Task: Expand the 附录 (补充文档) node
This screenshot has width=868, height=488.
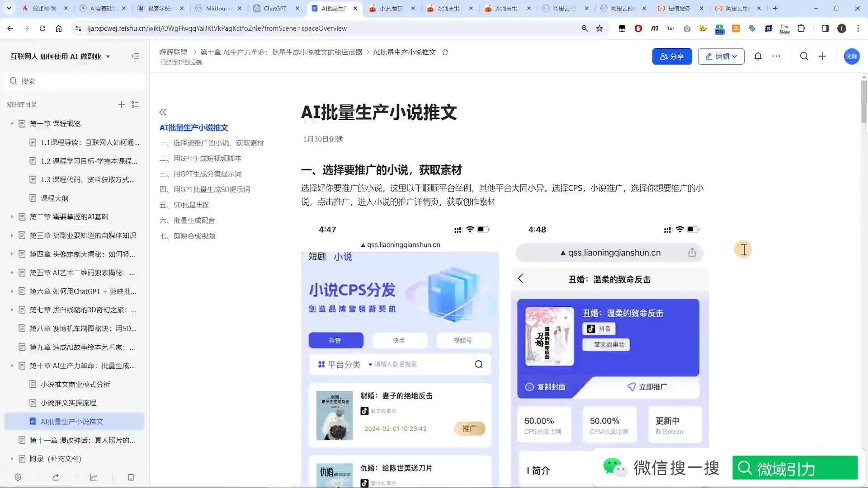Action: click(12, 459)
